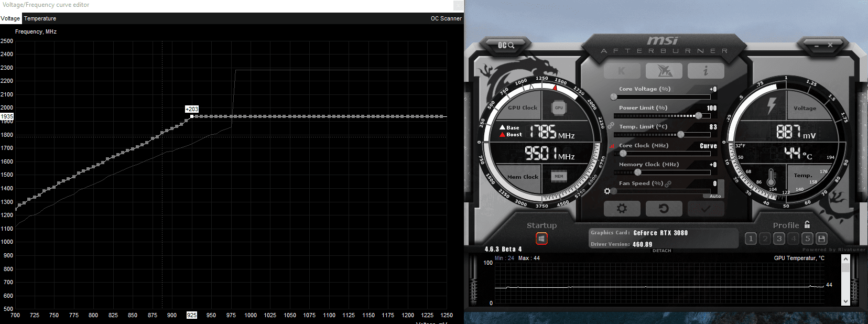This screenshot has width=868, height=324.
Task: Close the Afterburner window
Action: point(830,46)
